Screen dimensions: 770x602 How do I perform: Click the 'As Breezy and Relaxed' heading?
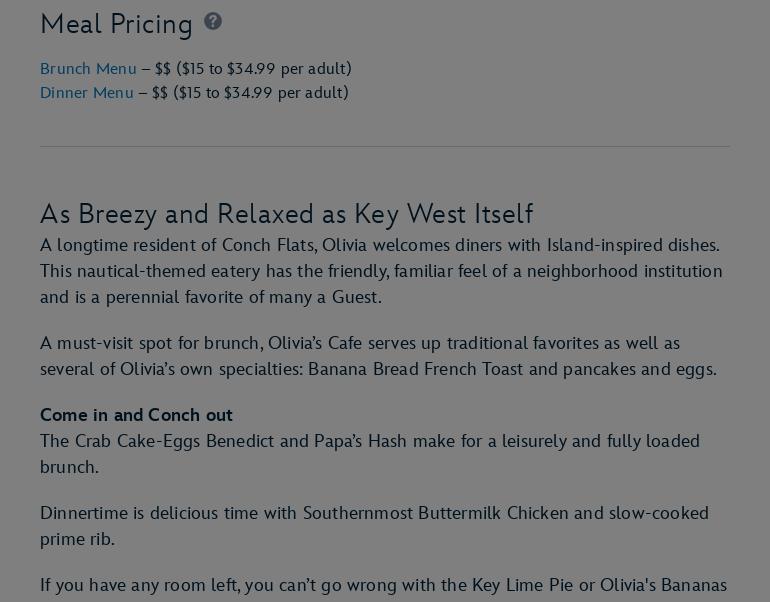pyautogui.click(x=286, y=214)
